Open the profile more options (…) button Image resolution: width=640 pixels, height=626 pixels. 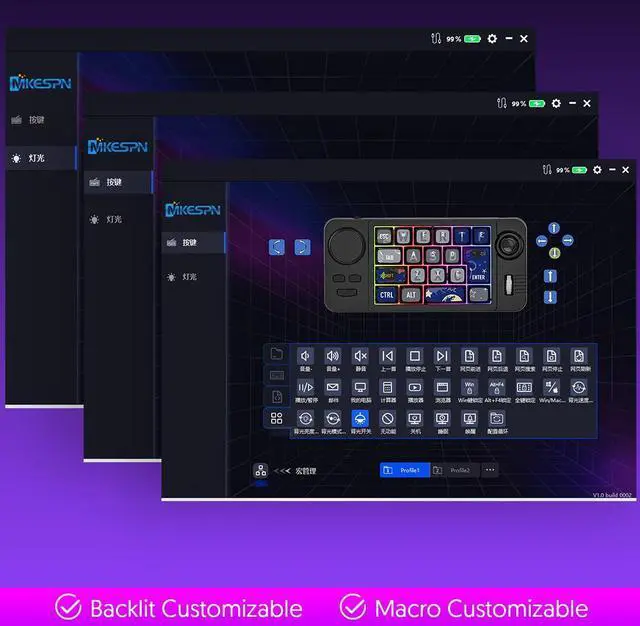(x=489, y=470)
